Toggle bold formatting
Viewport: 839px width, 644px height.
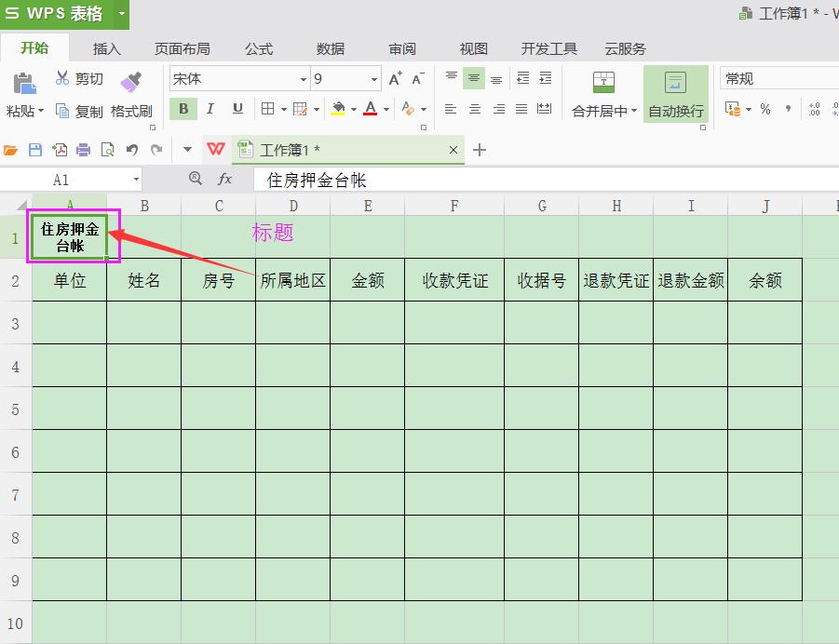coord(183,109)
